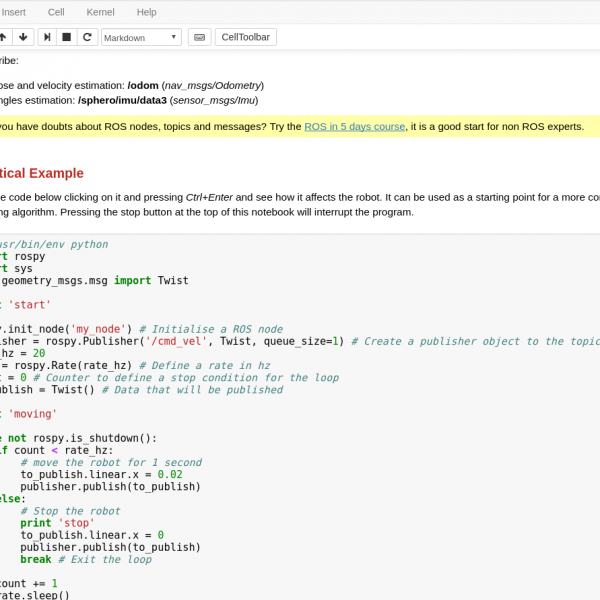
Task: Click the import Twist statement
Action: click(x=151, y=280)
